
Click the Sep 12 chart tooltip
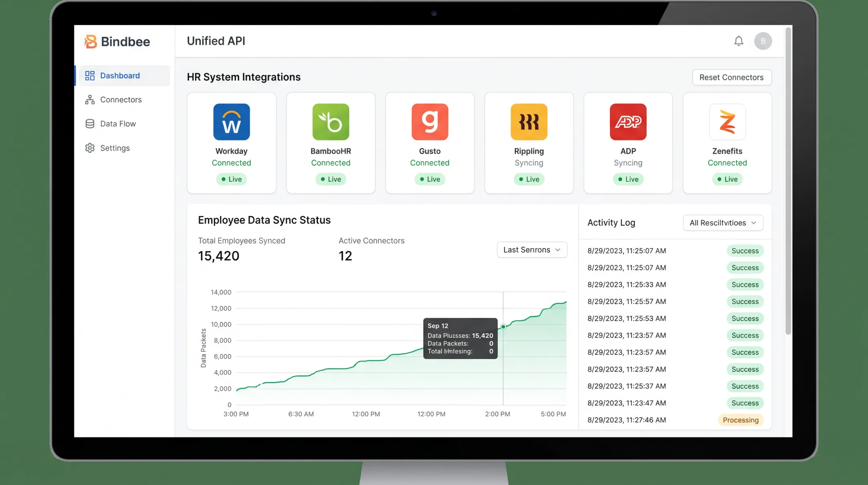pos(461,338)
